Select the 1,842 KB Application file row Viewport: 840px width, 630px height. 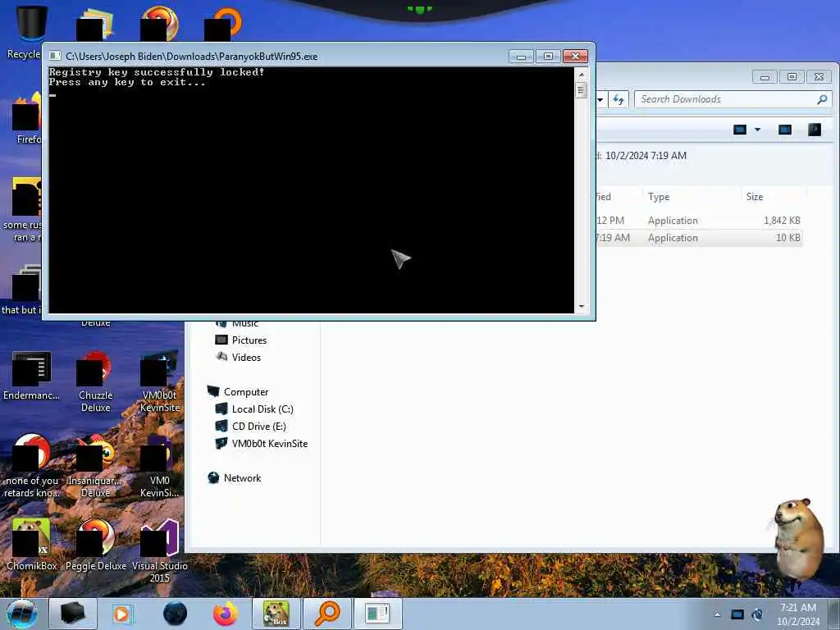click(x=699, y=220)
